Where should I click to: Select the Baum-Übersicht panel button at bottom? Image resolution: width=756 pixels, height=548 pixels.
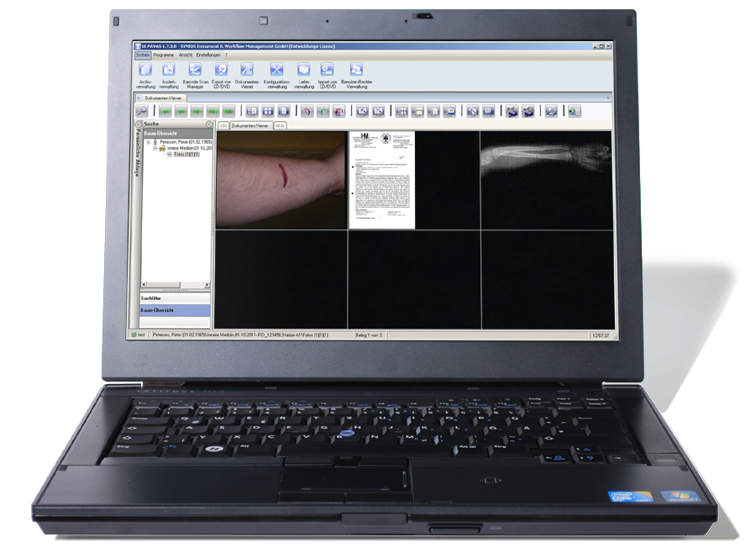(x=176, y=310)
